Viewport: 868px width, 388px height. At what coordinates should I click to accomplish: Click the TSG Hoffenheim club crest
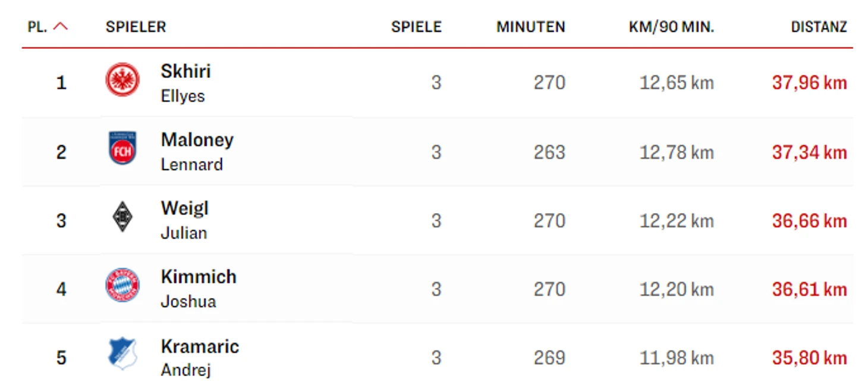point(122,353)
